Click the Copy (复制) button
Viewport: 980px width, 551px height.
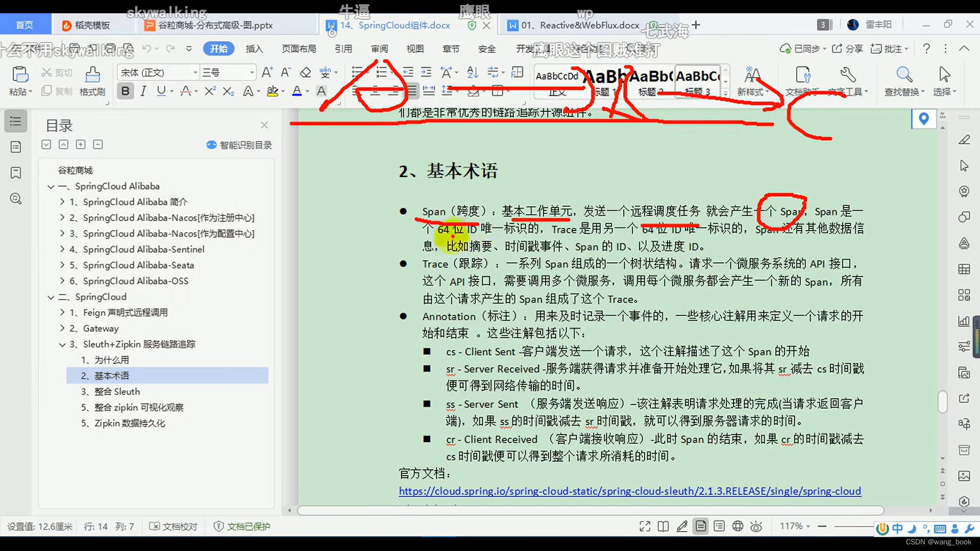[57, 91]
